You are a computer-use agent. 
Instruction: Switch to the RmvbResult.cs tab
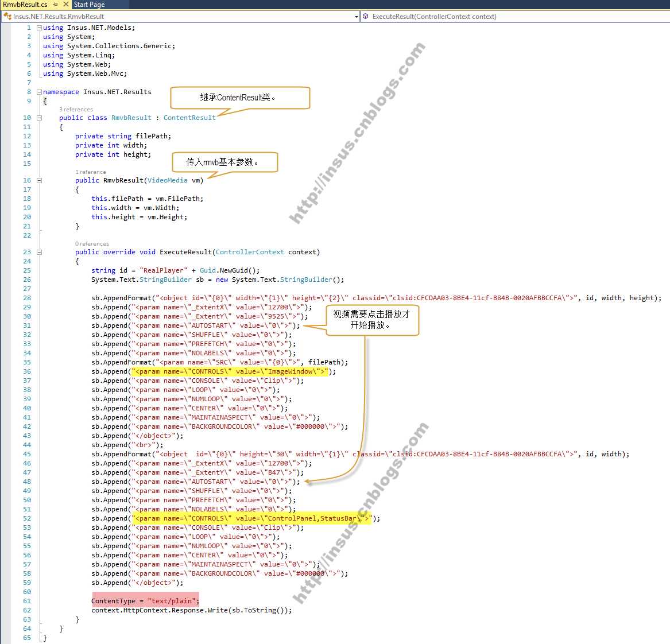coord(25,4)
